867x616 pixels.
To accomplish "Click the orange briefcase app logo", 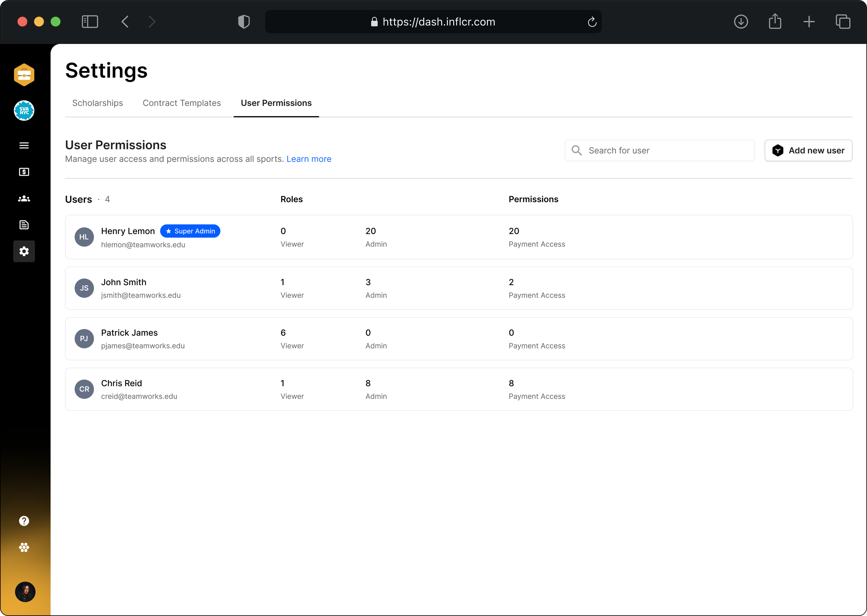I will pos(24,75).
